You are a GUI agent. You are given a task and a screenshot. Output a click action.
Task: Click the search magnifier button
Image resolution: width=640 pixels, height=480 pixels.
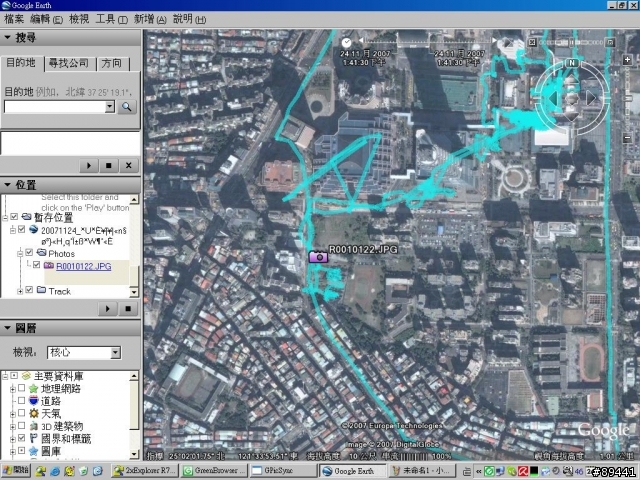pos(127,107)
